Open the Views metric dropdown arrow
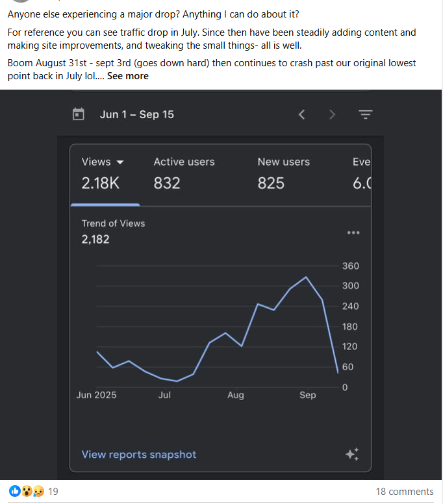Viewport: 443px width, 504px height. pyautogui.click(x=120, y=162)
